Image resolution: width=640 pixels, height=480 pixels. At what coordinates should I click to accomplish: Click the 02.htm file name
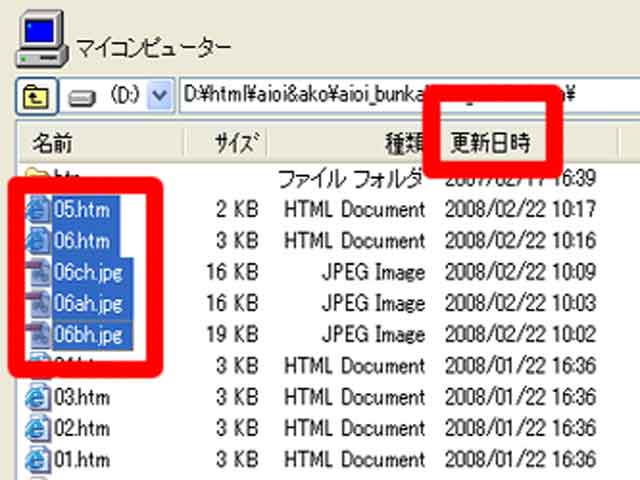pyautogui.click(x=81, y=428)
